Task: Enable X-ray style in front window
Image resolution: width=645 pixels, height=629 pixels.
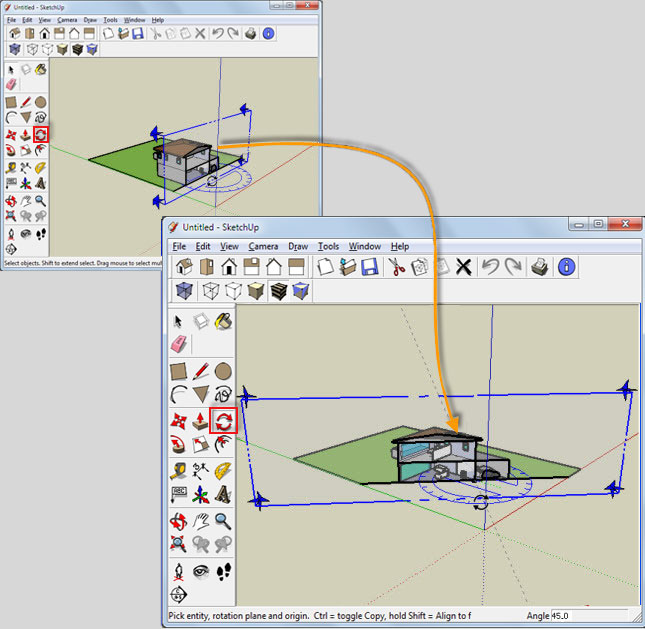Action: 184,290
